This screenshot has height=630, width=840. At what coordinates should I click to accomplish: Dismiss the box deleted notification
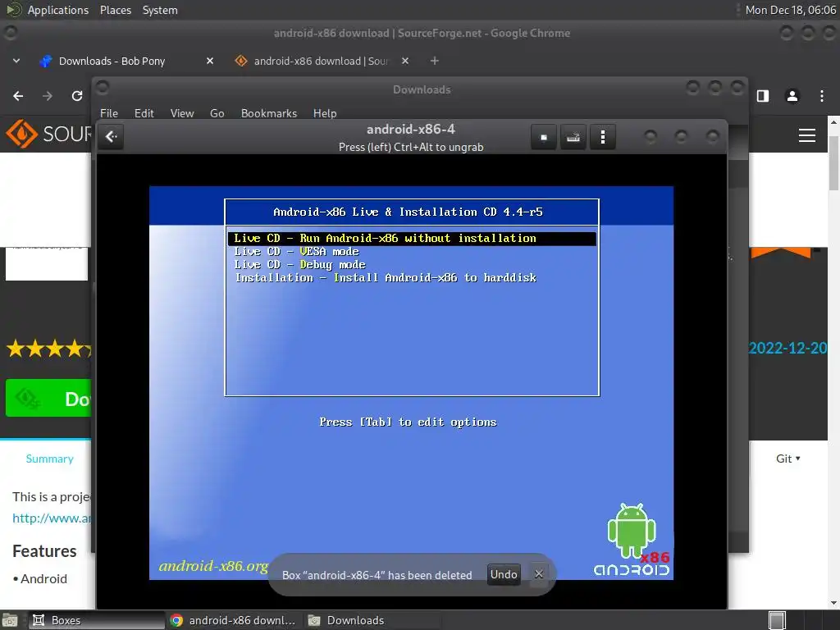point(539,574)
